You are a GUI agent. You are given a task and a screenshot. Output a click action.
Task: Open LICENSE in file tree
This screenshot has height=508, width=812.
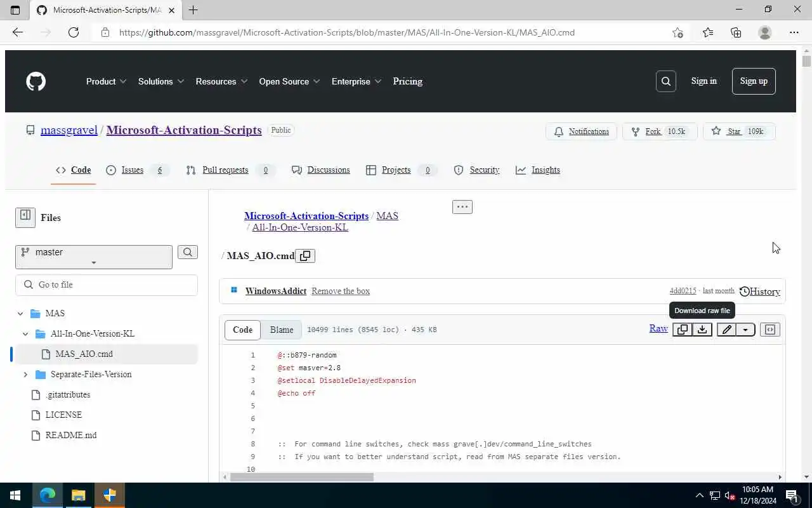click(63, 415)
